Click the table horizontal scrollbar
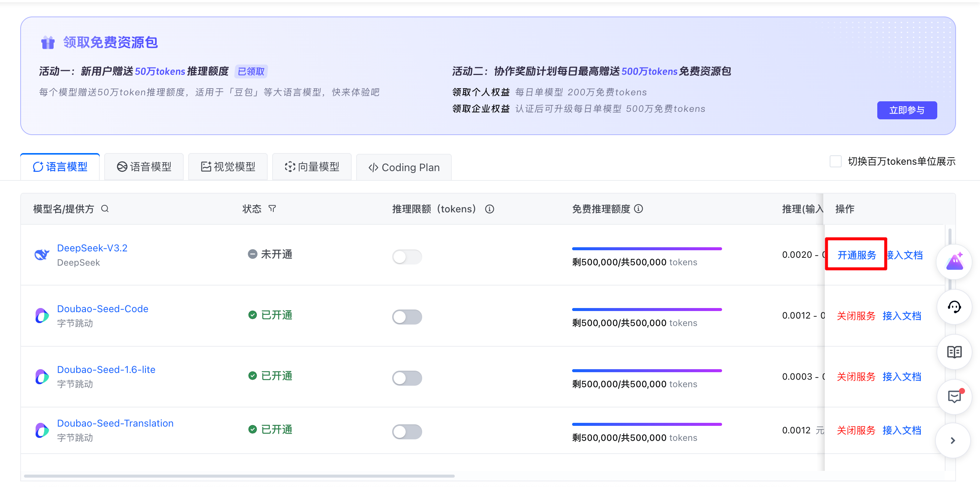The width and height of the screenshot is (980, 487). tap(239, 476)
